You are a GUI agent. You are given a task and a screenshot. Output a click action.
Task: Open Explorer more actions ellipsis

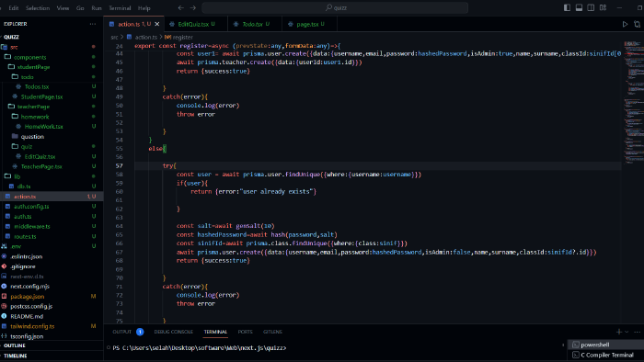[x=93, y=24]
